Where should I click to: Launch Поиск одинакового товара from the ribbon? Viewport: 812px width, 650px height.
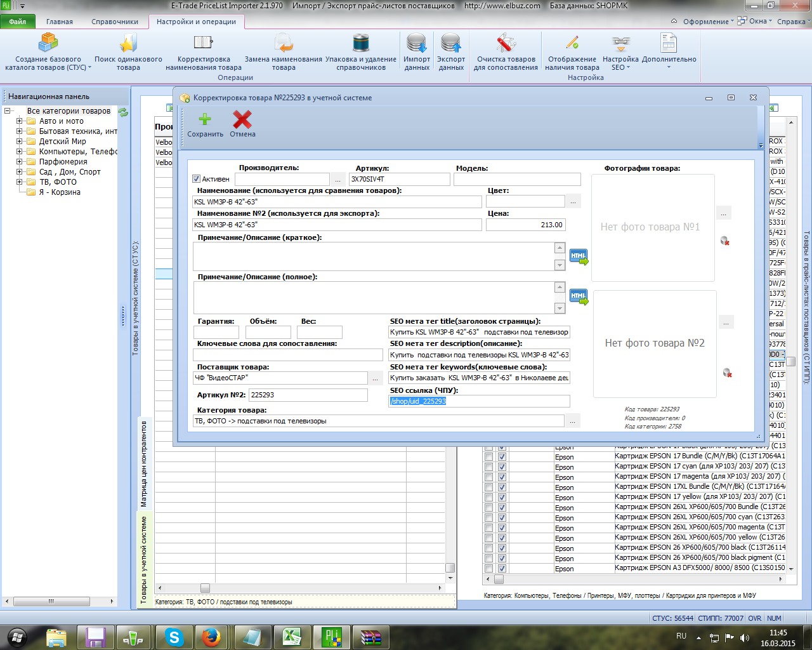[128, 52]
